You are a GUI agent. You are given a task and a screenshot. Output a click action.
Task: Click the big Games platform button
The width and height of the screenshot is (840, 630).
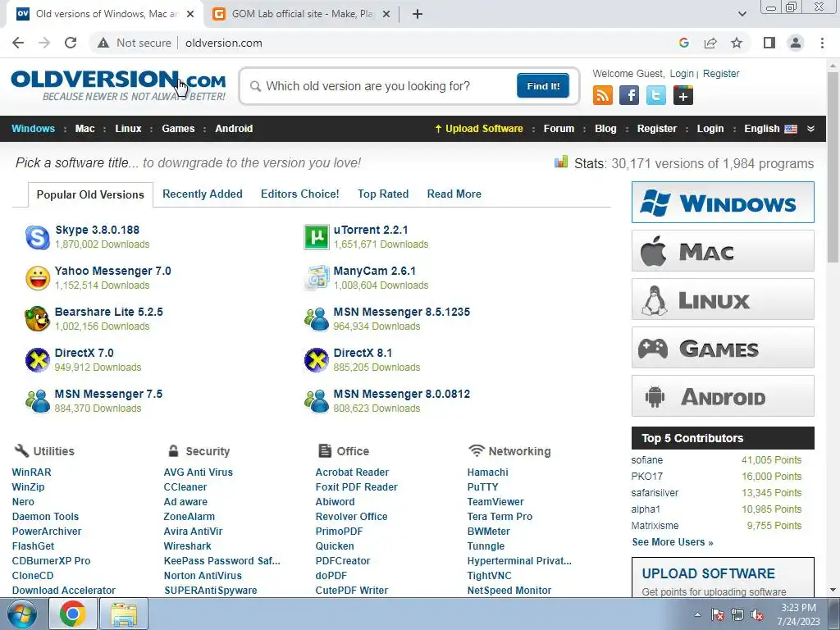pos(723,348)
